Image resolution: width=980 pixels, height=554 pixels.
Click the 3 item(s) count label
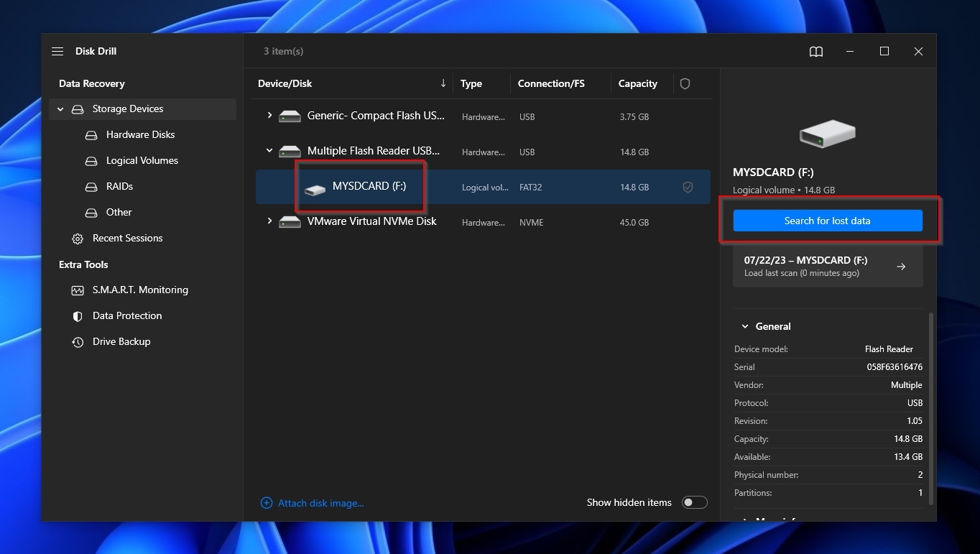[x=283, y=52]
